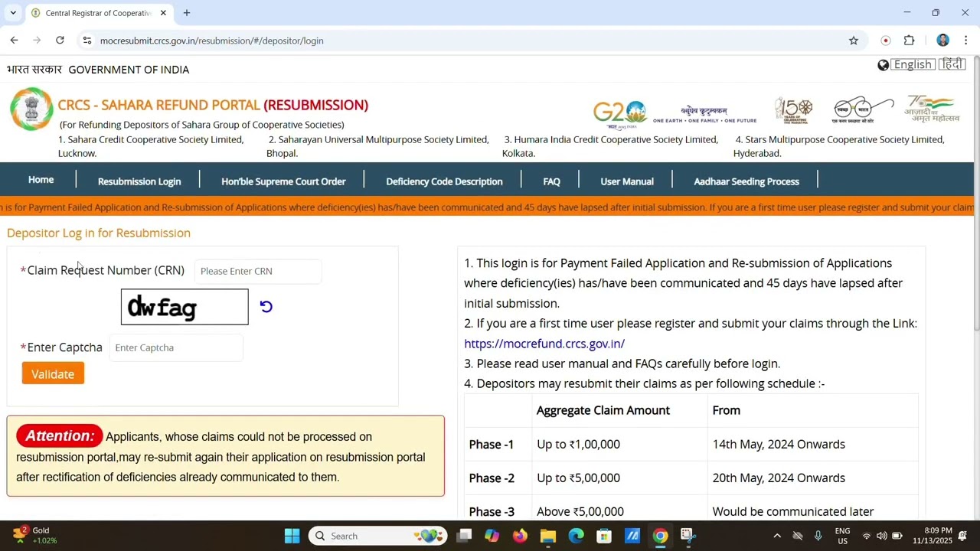Image resolution: width=980 pixels, height=551 pixels.
Task: Open the tab search dropdown arrow
Action: click(x=13, y=13)
